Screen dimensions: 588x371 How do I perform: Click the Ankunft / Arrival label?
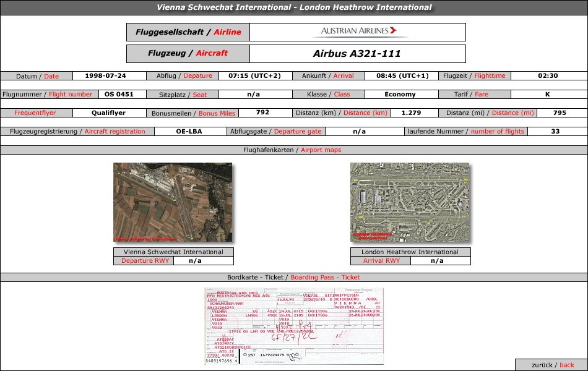click(329, 75)
